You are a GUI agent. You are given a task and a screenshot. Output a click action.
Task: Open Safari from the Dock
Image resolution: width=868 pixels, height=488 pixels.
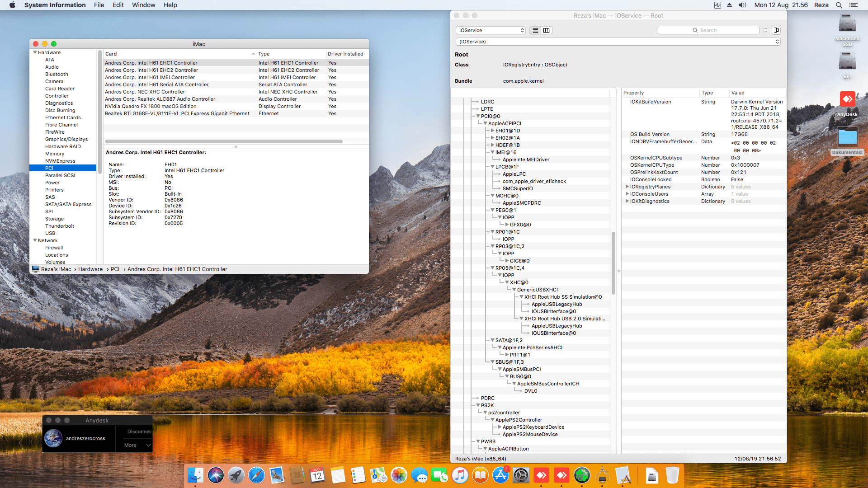click(x=256, y=475)
